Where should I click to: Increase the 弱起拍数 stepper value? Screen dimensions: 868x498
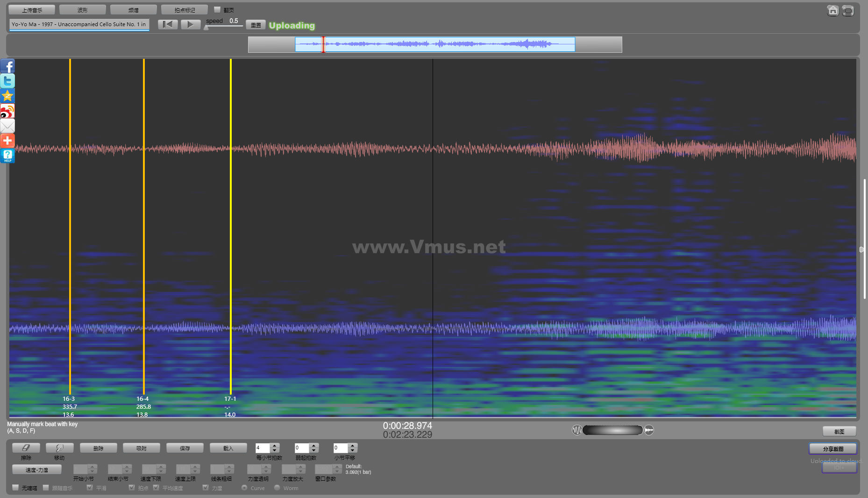click(314, 446)
